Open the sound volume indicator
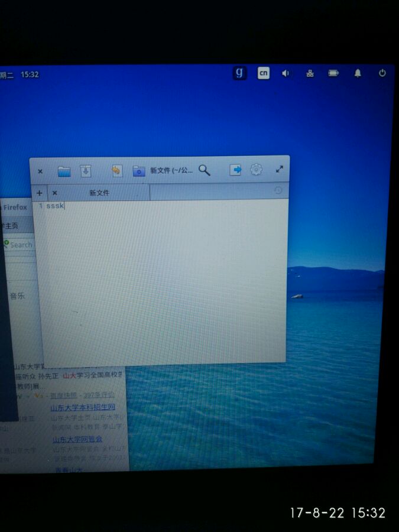The width and height of the screenshot is (399, 532). click(x=286, y=73)
